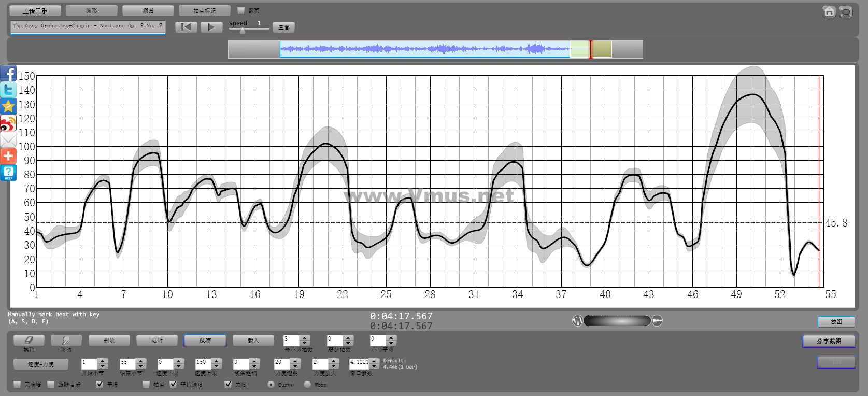Click the 速度-力度 tempo-dynamics button

[x=41, y=364]
